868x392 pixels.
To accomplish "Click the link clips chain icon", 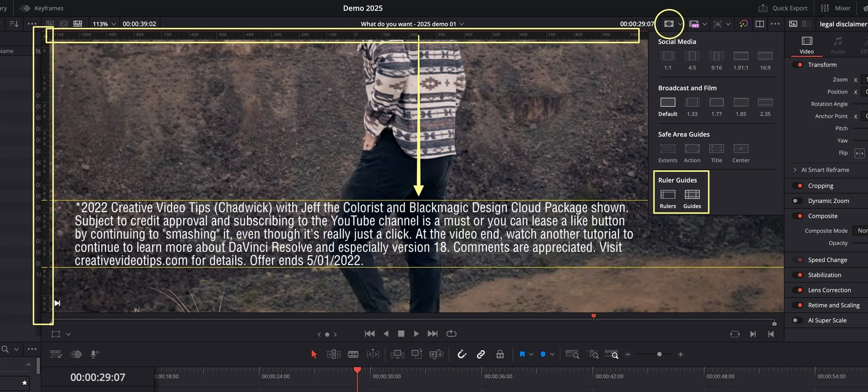I will click(481, 354).
